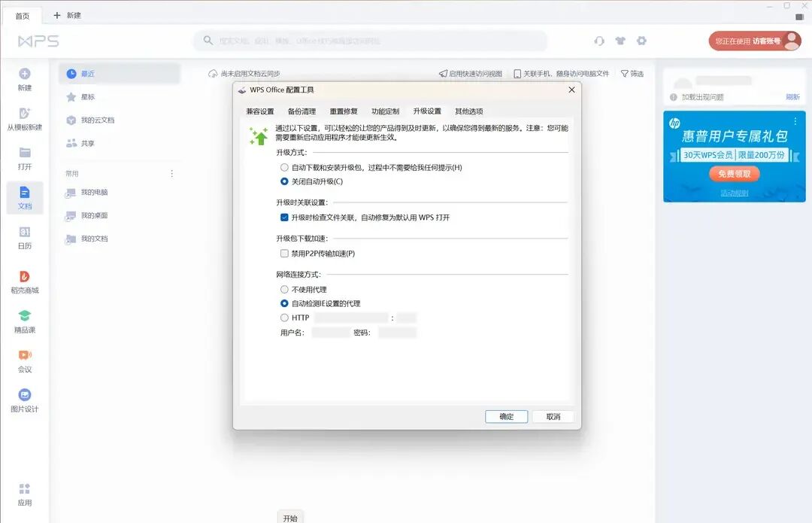812x523 pixels.
Task: Click the user avatar icon
Action: point(792,41)
